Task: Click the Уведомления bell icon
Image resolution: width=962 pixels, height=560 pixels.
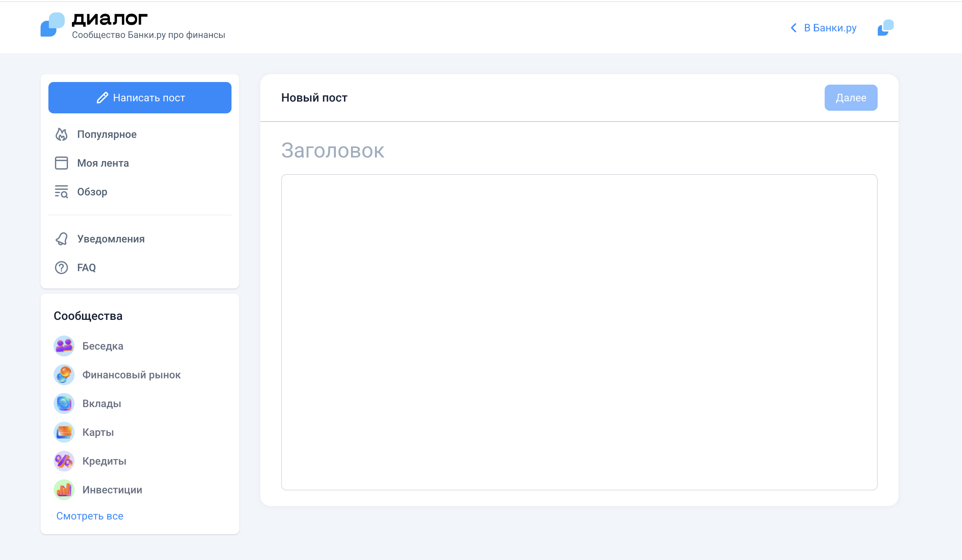Action: [x=61, y=239]
